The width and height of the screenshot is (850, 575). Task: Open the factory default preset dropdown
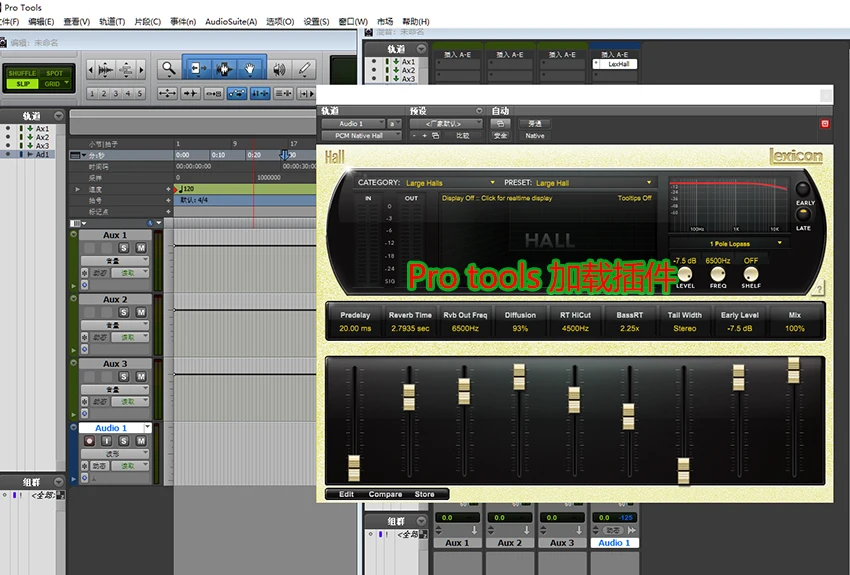point(446,124)
